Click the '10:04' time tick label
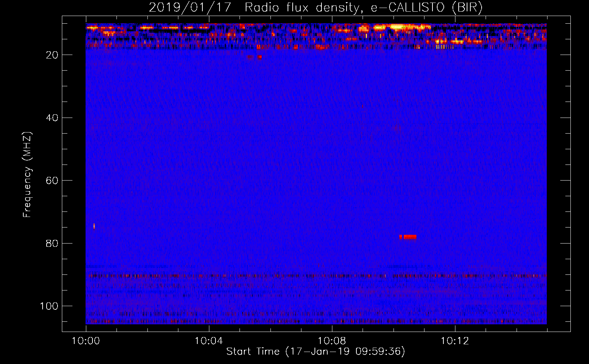This screenshot has height=364, width=589. coord(209,341)
